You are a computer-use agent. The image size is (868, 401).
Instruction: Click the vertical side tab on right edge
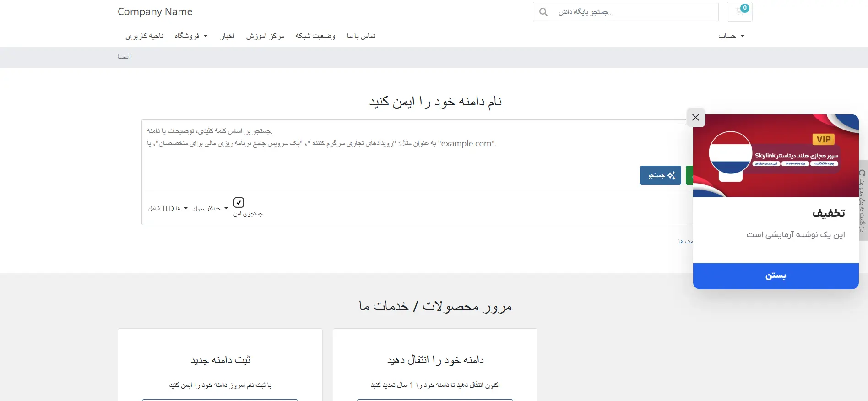point(863,200)
